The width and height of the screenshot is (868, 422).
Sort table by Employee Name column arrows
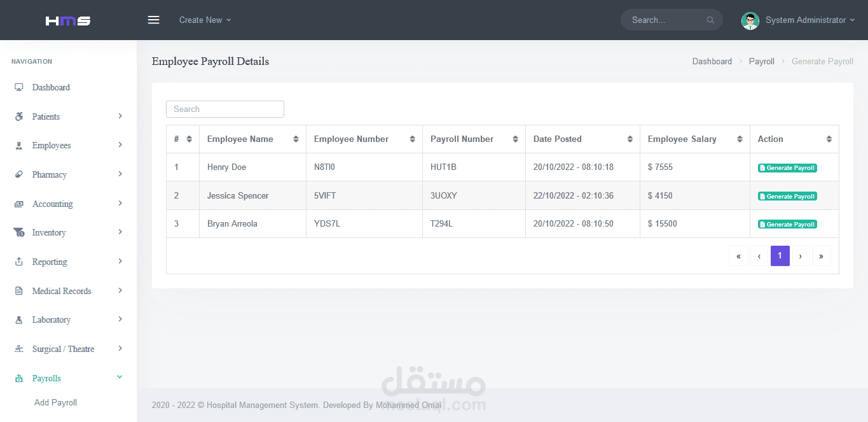coord(296,139)
